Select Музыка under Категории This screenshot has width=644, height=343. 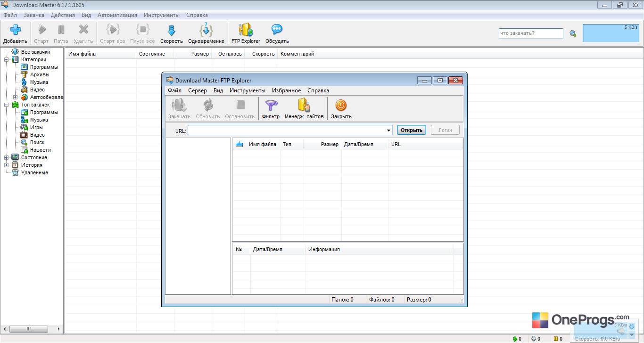click(39, 82)
